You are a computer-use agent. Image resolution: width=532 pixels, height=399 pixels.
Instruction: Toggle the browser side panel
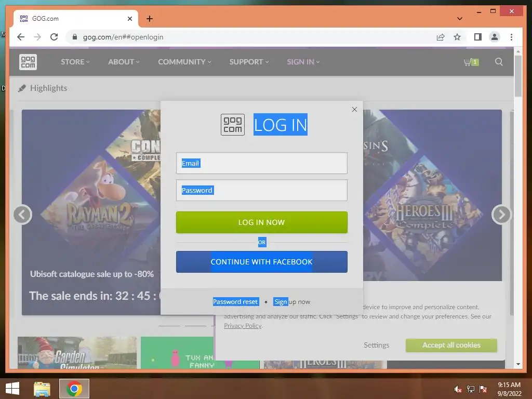(478, 37)
